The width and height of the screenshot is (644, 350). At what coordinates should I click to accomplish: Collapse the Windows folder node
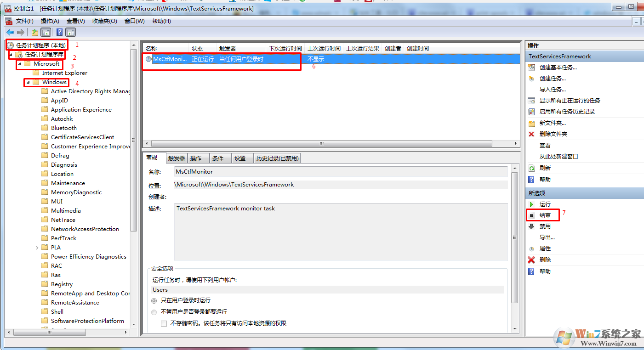(x=28, y=82)
